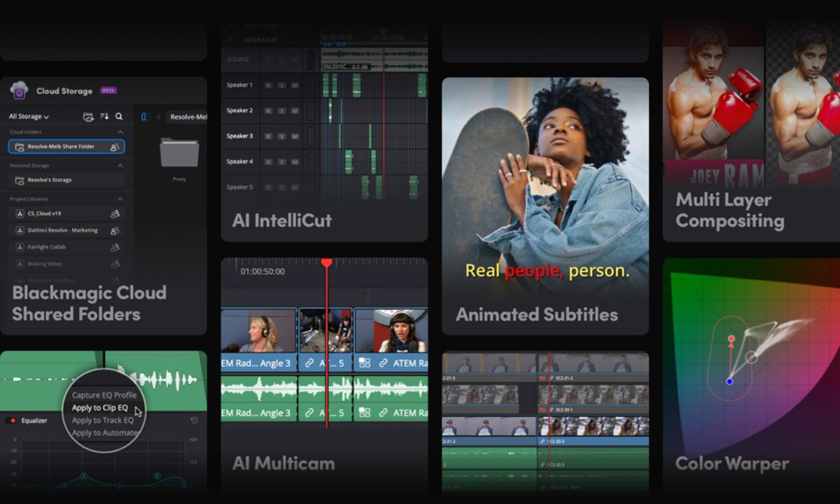Mute the Speaker 1 track

pyautogui.click(x=295, y=85)
